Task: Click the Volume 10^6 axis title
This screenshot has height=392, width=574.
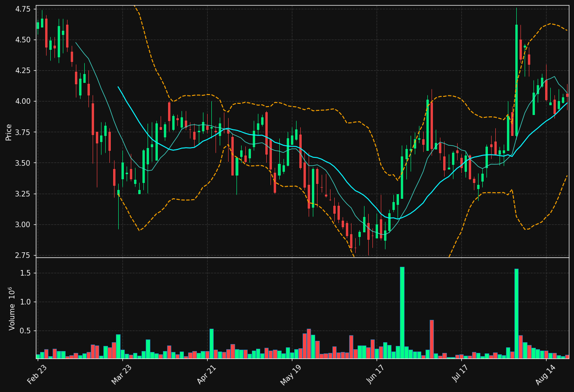Action: click(12, 308)
